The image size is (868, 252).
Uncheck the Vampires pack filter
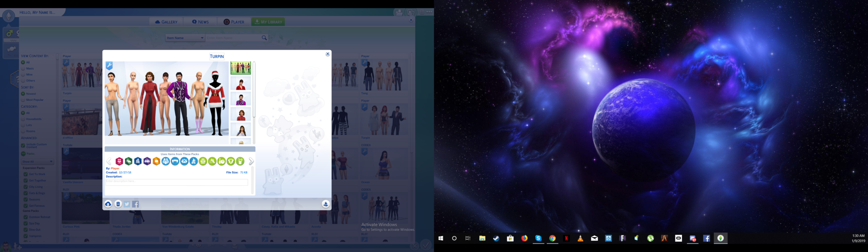point(26,236)
